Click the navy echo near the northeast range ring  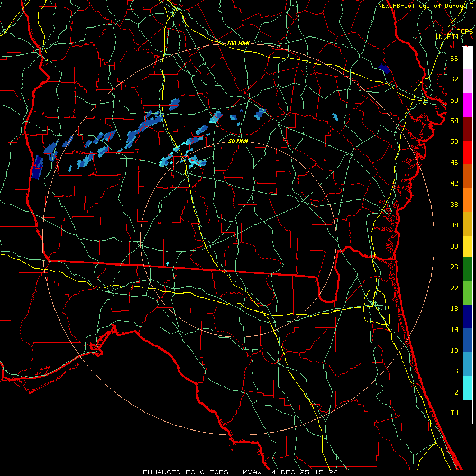[385, 69]
